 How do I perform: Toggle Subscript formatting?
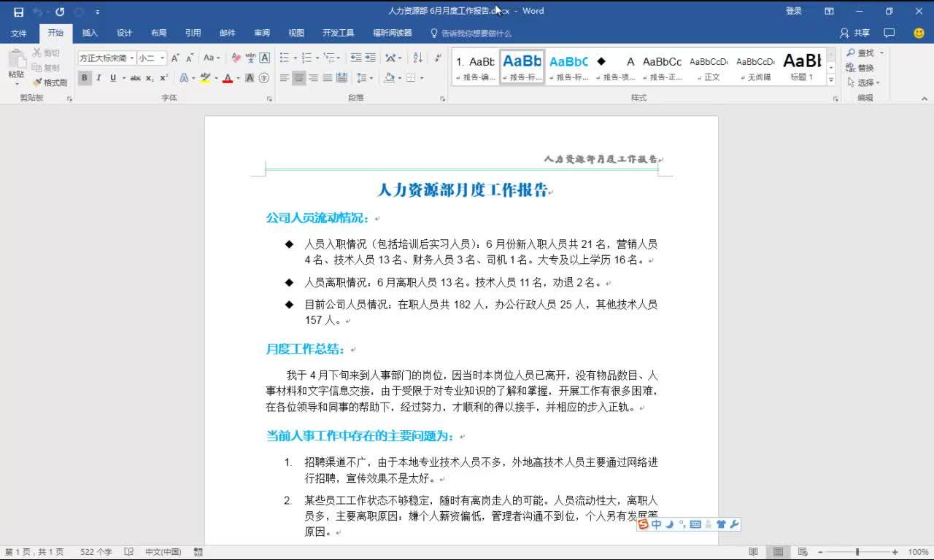pyautogui.click(x=150, y=78)
